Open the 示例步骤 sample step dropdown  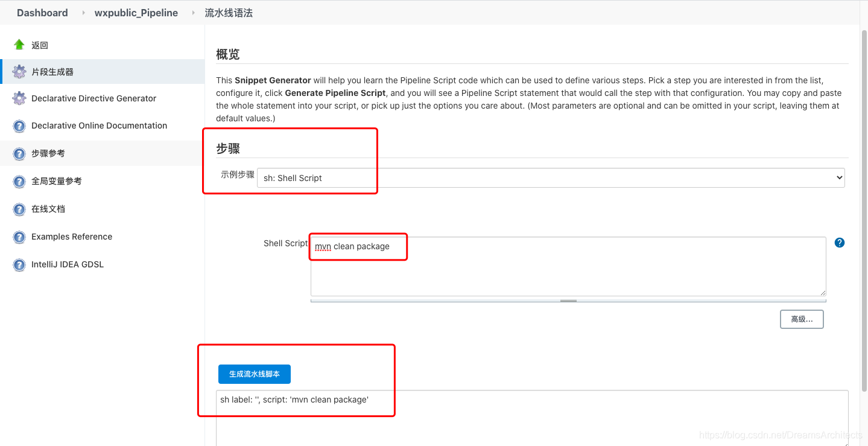[x=550, y=178]
